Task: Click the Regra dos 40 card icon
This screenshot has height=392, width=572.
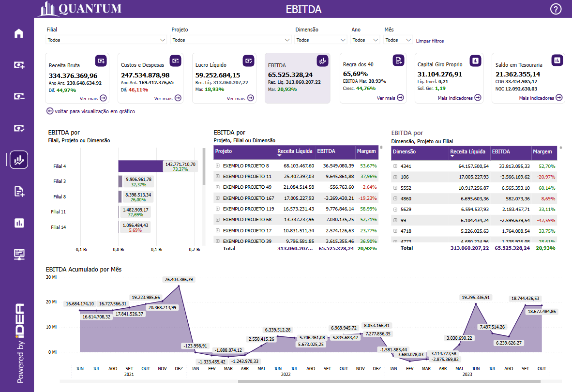Action: tap(398, 60)
